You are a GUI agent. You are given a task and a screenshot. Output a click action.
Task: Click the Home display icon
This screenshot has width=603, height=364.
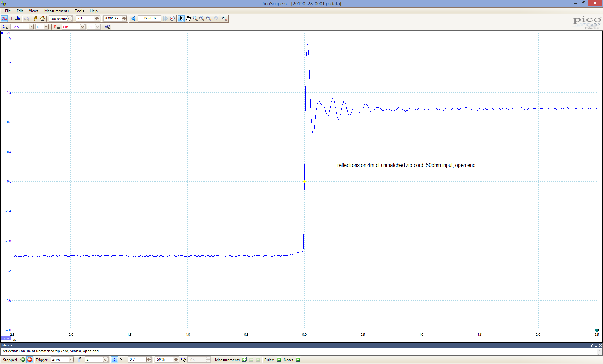[42, 19]
